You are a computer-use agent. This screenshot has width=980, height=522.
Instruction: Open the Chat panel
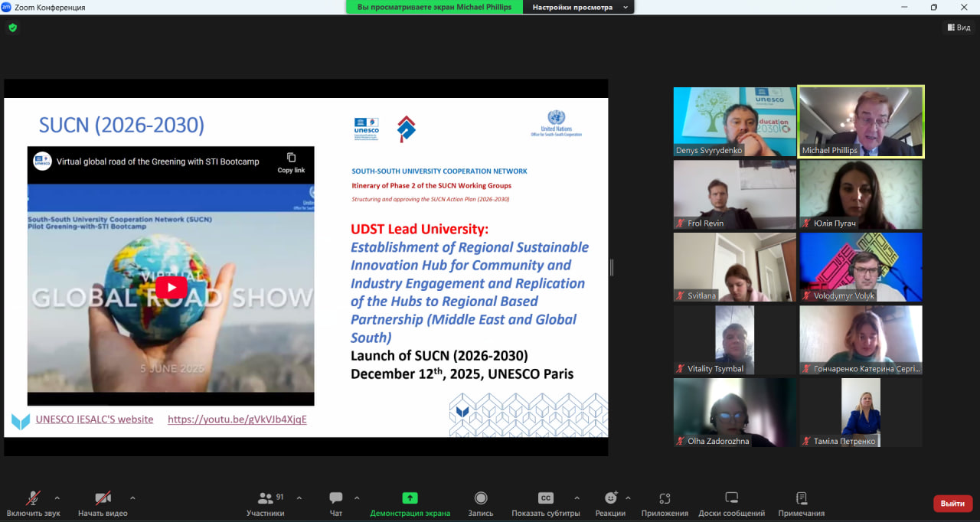click(335, 498)
